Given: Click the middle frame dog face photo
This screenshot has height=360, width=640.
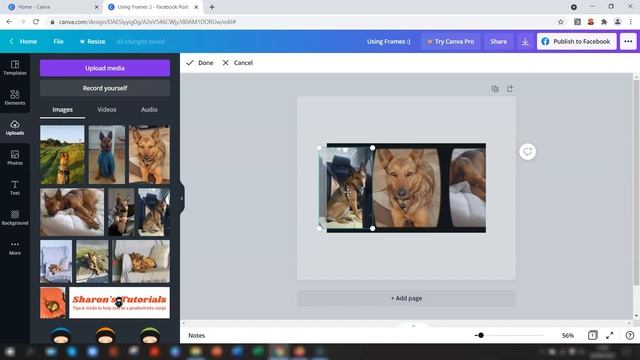Looking at the screenshot, I should pos(406,188).
